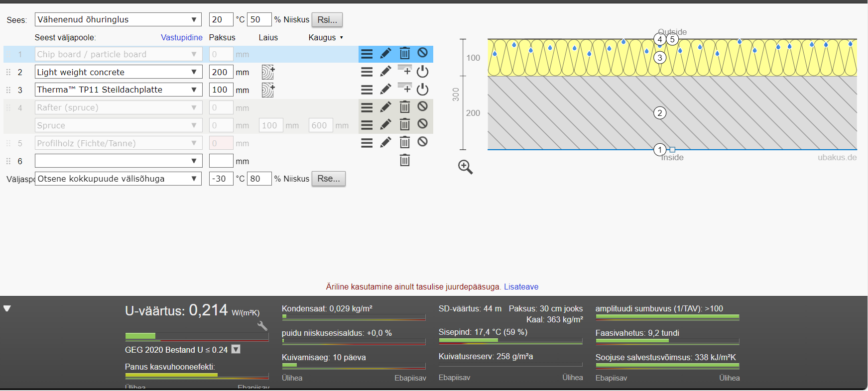868x391 pixels.
Task: Insert layer above Therma TP11 Steildachplatte
Action: pyautogui.click(x=405, y=88)
